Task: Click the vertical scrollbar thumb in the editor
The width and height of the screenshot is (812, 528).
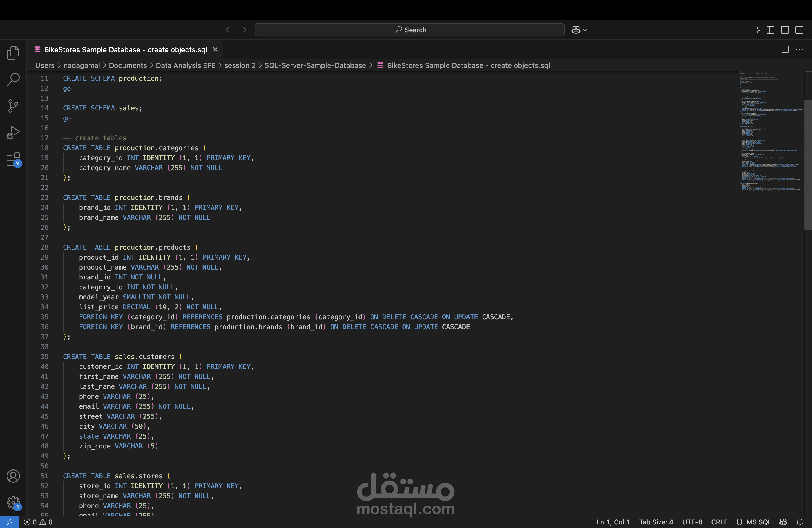Action: [808, 165]
